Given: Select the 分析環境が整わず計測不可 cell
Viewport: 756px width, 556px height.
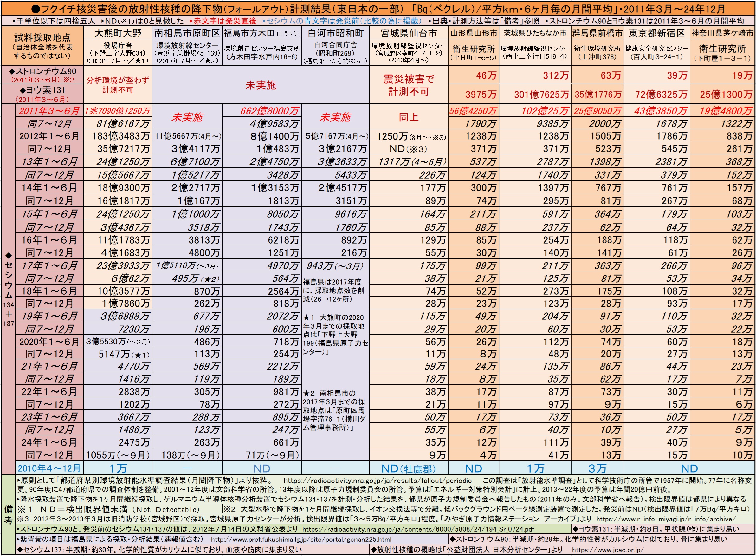Looking at the screenshot, I should point(118,85).
